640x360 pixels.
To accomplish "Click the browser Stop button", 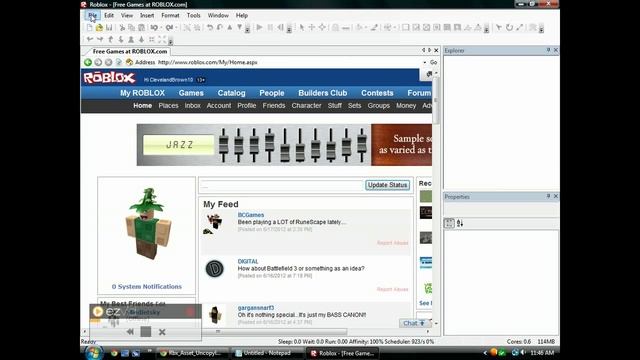I will (108, 62).
